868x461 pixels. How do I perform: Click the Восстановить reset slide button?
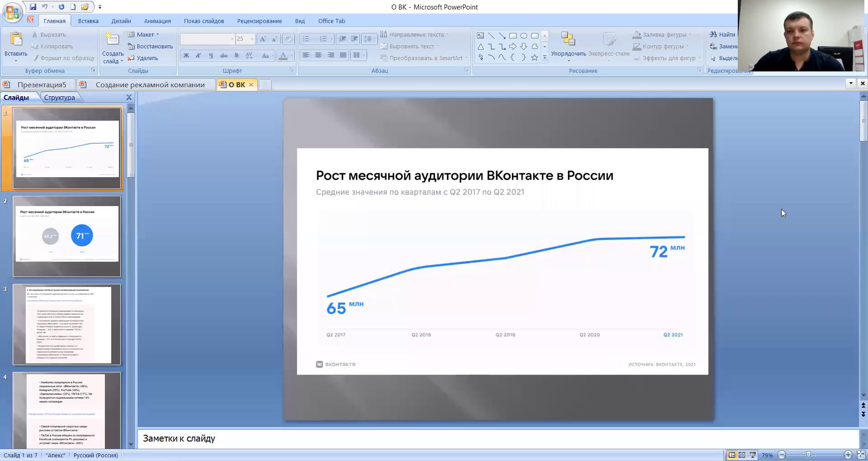pos(150,46)
